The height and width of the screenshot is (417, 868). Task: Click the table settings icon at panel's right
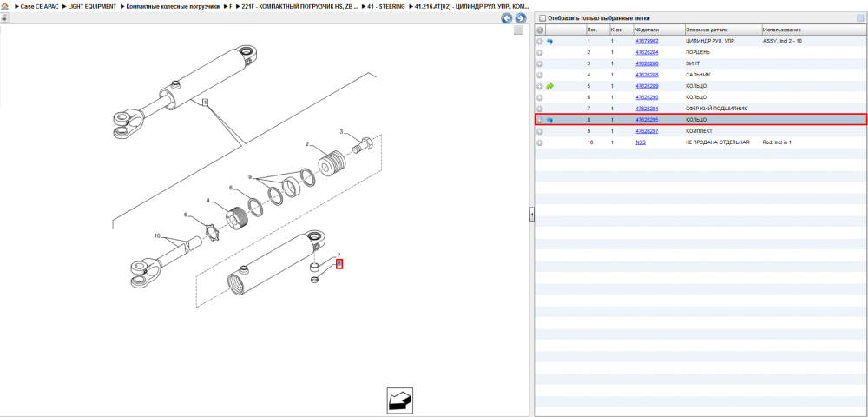859,17
